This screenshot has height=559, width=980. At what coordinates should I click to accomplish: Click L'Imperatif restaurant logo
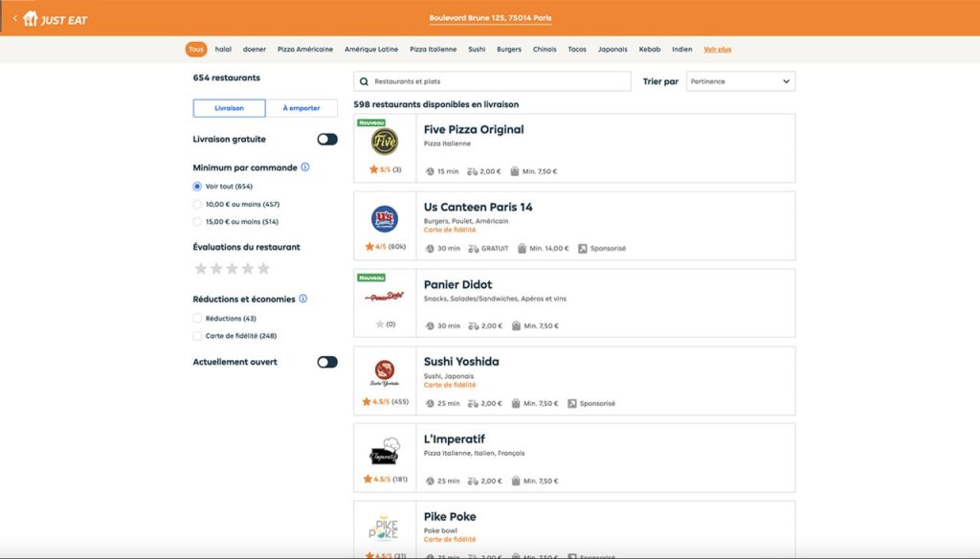coord(385,451)
